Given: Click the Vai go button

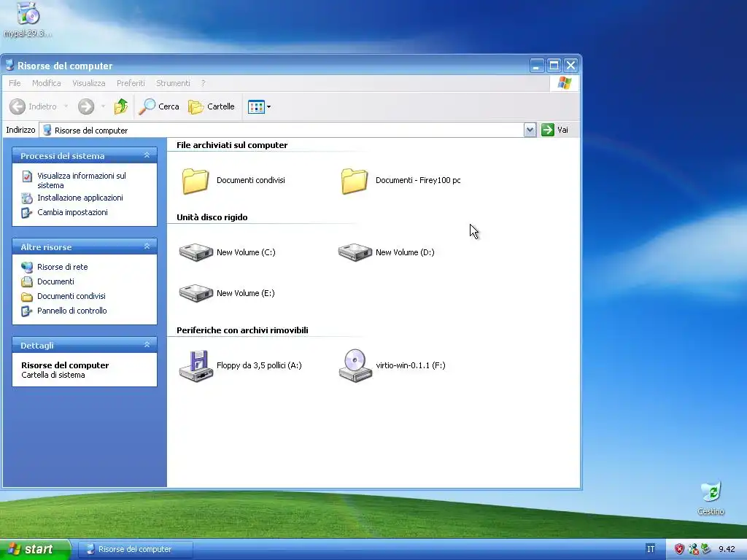Looking at the screenshot, I should click(555, 130).
